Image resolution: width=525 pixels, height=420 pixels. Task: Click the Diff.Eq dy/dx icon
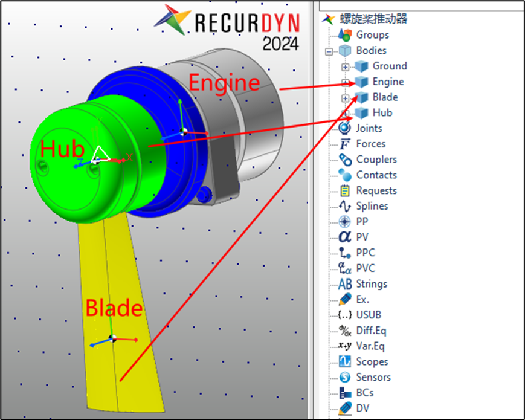(x=345, y=331)
